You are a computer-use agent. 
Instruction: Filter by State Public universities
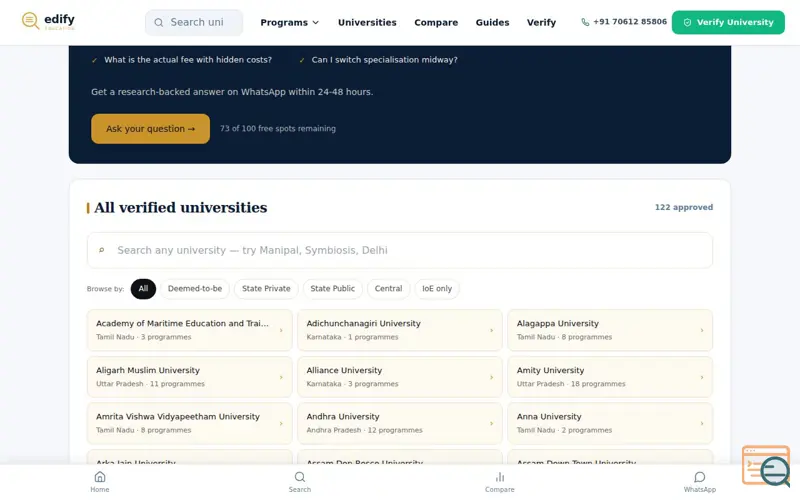(333, 289)
